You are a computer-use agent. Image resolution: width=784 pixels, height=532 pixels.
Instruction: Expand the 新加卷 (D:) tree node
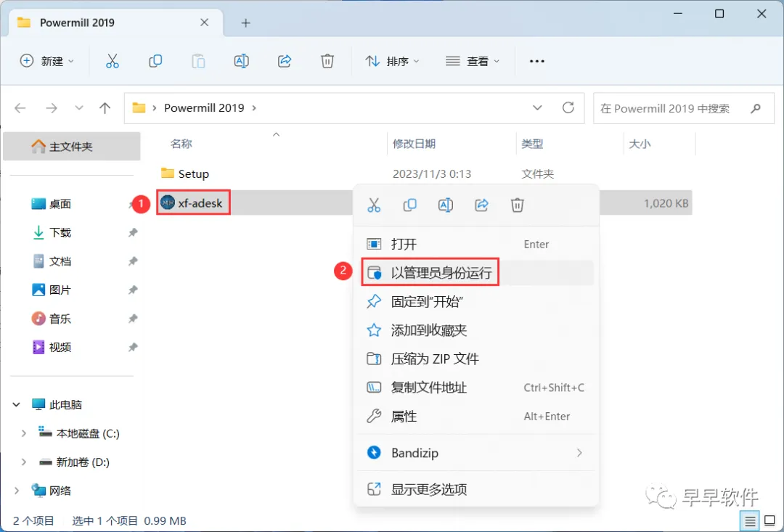pyautogui.click(x=23, y=462)
